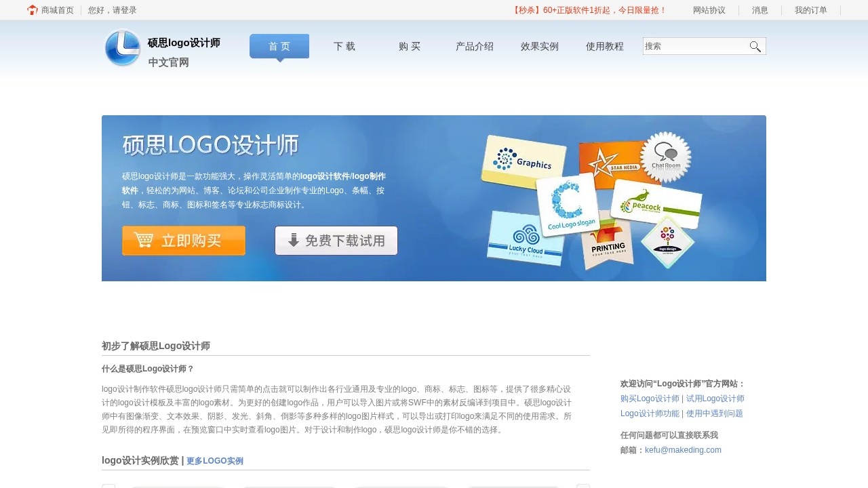The width and height of the screenshot is (868, 488).
Task: Email kefu@makeding.com via the contact link
Action: (683, 450)
